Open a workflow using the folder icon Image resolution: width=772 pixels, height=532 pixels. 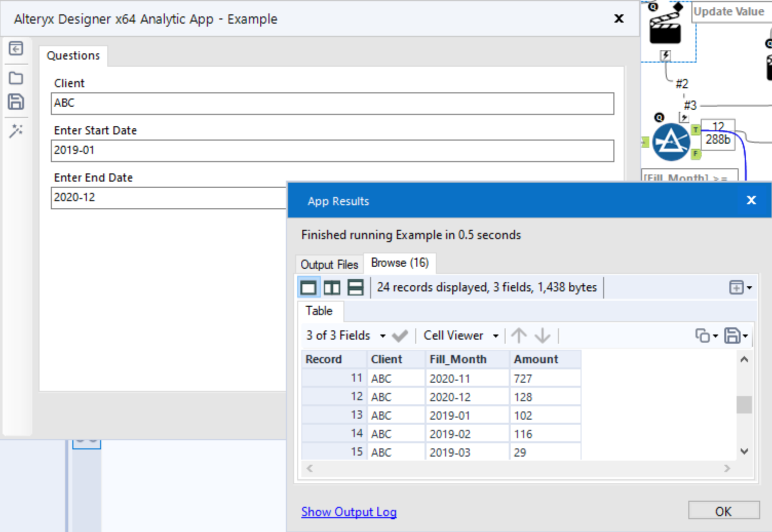[x=16, y=78]
